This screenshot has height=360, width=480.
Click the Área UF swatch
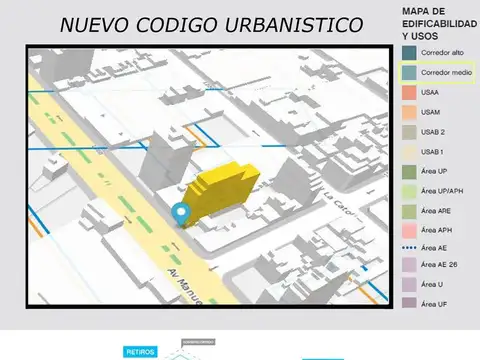click(x=409, y=303)
